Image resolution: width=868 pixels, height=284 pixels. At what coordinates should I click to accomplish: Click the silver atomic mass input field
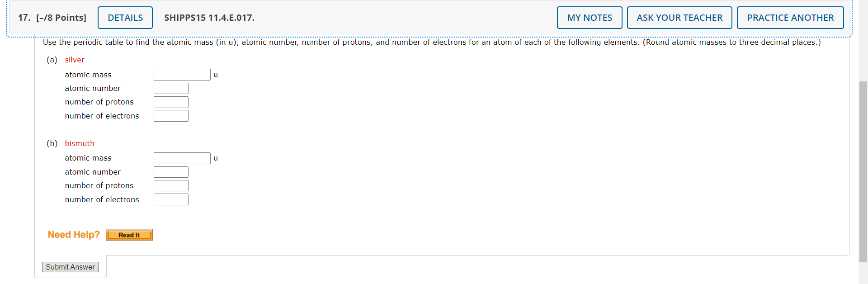coord(182,74)
